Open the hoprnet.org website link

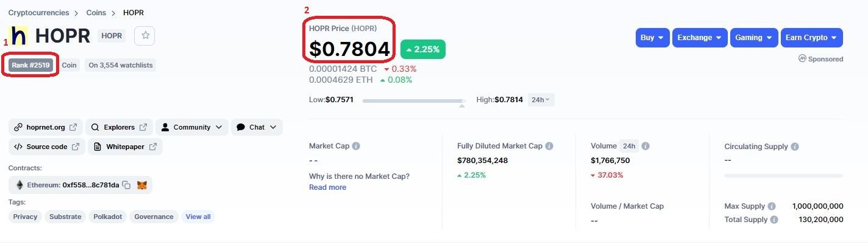(x=46, y=127)
